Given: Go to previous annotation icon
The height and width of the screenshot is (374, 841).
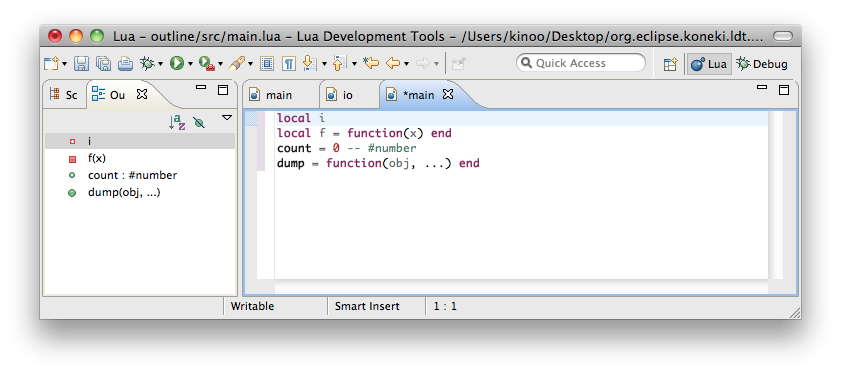Looking at the screenshot, I should [340, 63].
